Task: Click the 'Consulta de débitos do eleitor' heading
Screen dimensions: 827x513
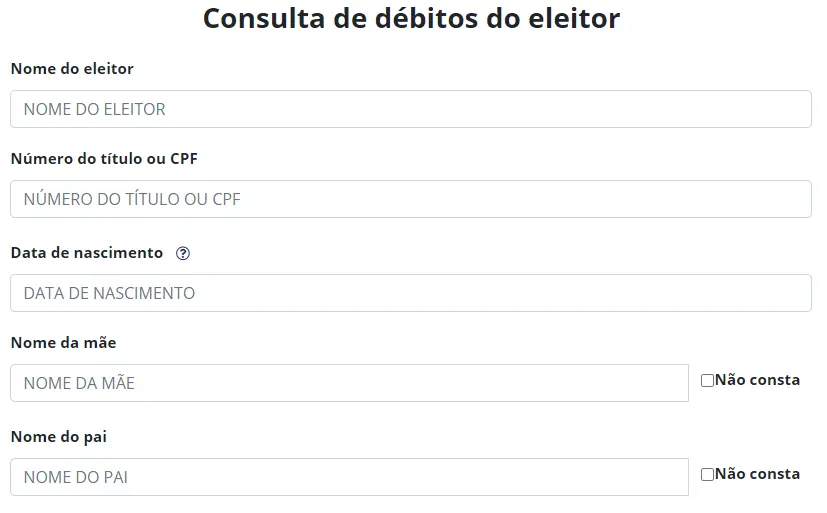Action: [x=411, y=18]
